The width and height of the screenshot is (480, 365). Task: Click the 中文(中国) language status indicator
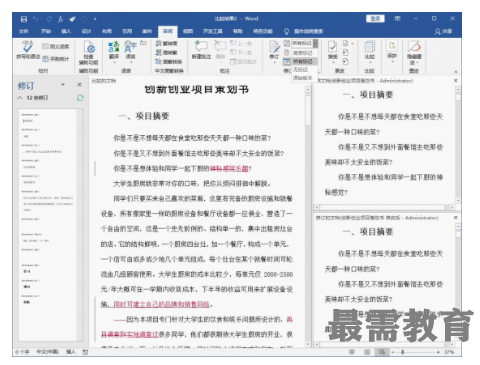coord(48,352)
